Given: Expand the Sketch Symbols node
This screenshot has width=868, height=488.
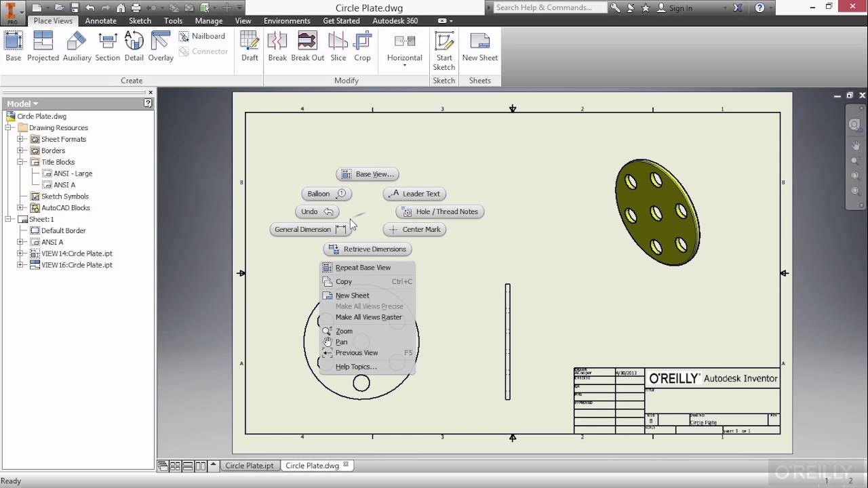Looking at the screenshot, I should click(20, 197).
